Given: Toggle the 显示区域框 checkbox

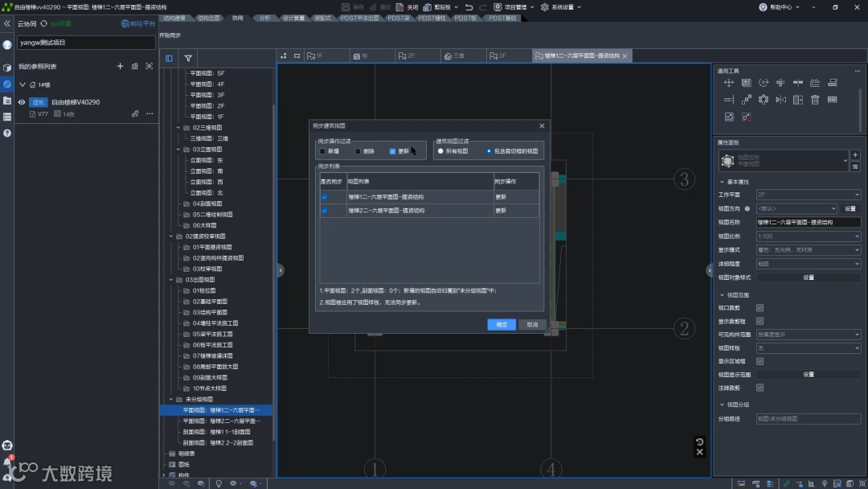Looking at the screenshot, I should coord(760,361).
